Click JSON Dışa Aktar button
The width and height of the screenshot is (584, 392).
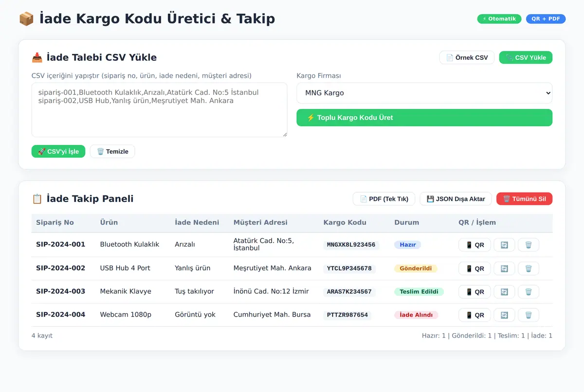(456, 199)
